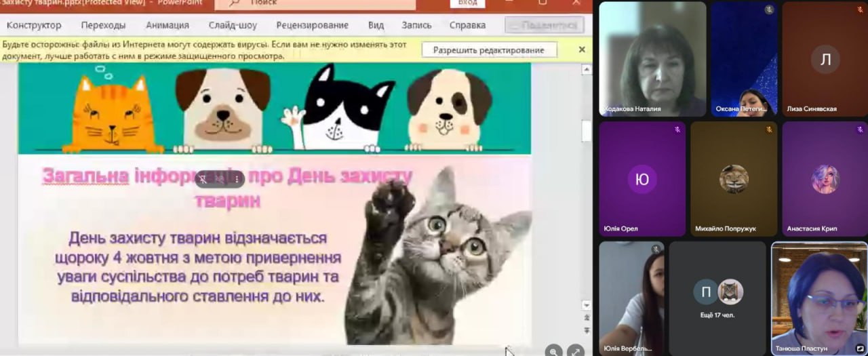Click the zoom magnifier icon on the shared screen
Screen dimensions: 868x356
tap(554, 351)
